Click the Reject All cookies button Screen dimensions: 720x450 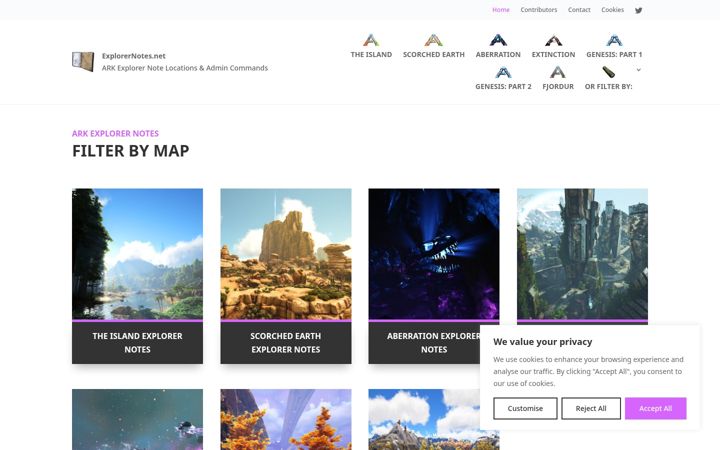tap(591, 408)
